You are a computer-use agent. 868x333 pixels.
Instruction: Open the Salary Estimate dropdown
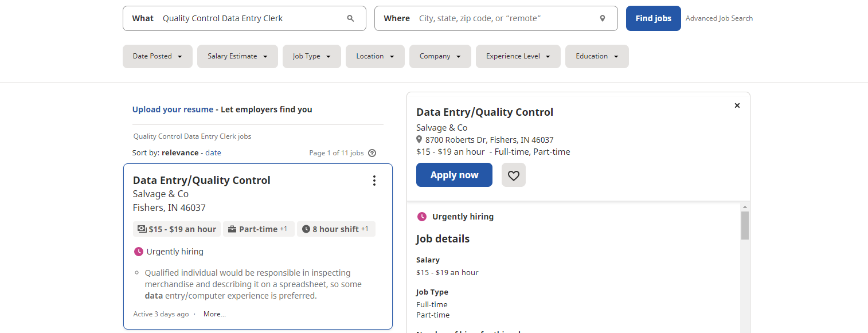tap(237, 56)
